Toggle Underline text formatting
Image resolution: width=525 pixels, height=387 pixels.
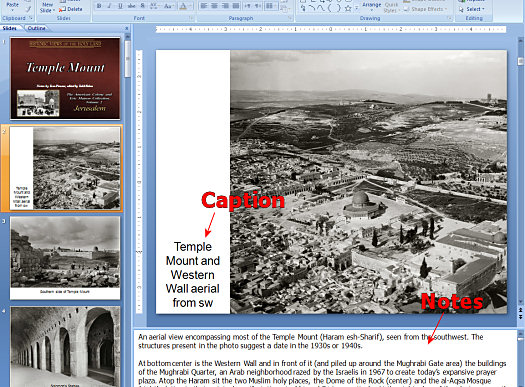pyautogui.click(x=120, y=6)
